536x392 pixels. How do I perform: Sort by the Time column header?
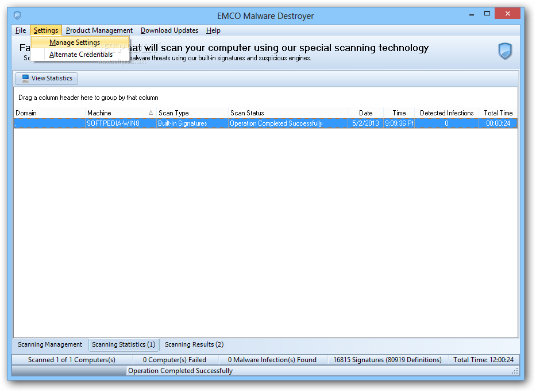pos(399,113)
